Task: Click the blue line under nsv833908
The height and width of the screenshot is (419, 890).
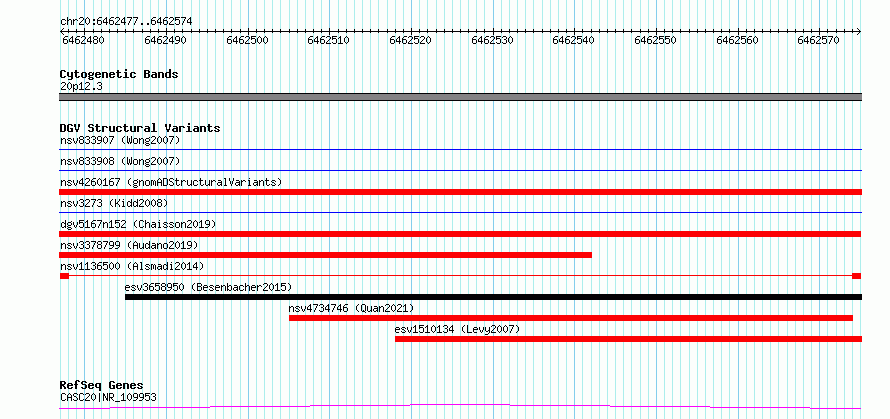Action: point(460,170)
